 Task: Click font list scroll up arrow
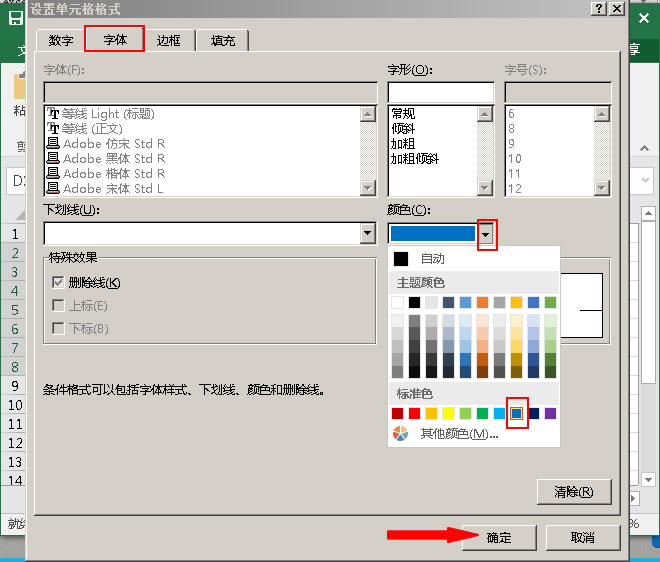click(368, 114)
